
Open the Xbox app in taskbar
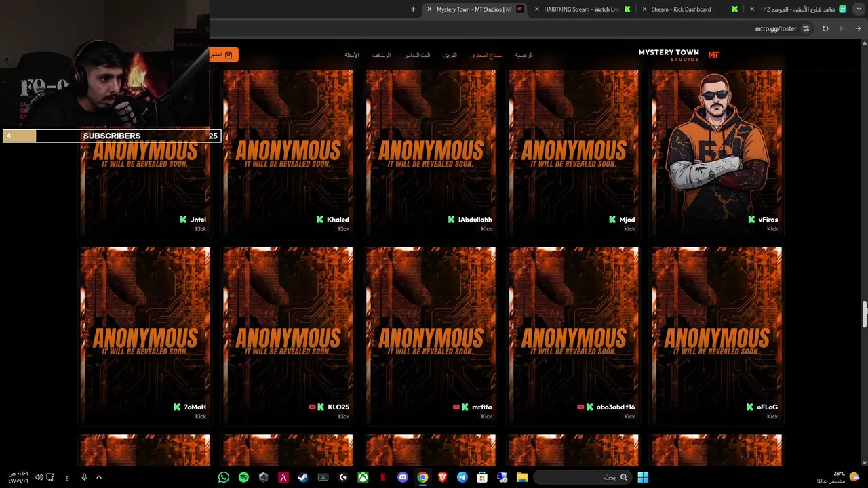[x=363, y=477]
